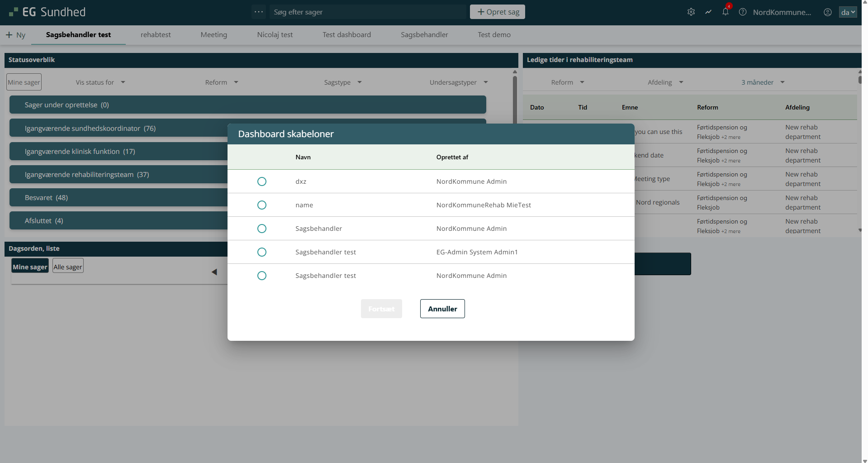Switch to the rehabtest tab
Image resolution: width=868 pixels, height=463 pixels.
coord(156,35)
